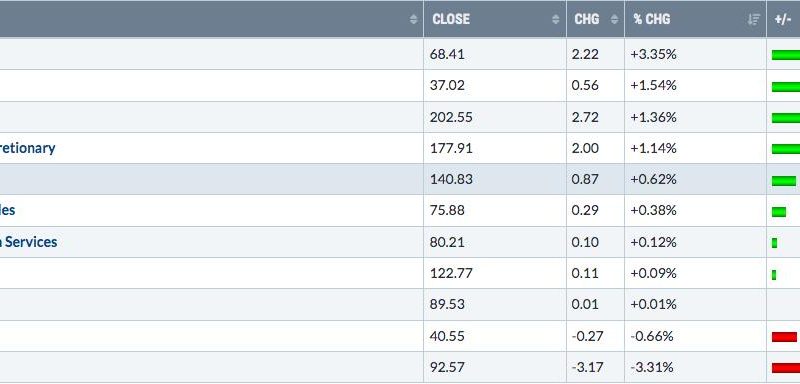Sort the table by CHG column
The image size is (800, 384).
(587, 19)
